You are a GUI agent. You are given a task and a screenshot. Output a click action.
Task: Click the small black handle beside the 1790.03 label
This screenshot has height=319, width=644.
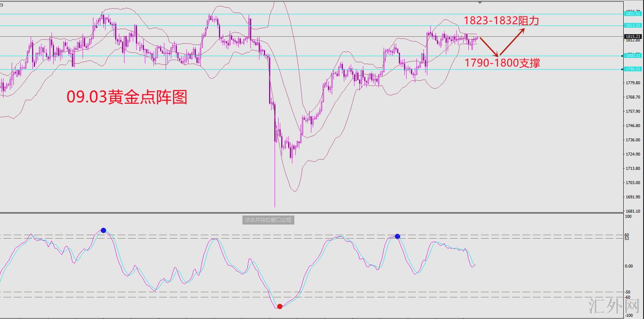[x=622, y=69]
